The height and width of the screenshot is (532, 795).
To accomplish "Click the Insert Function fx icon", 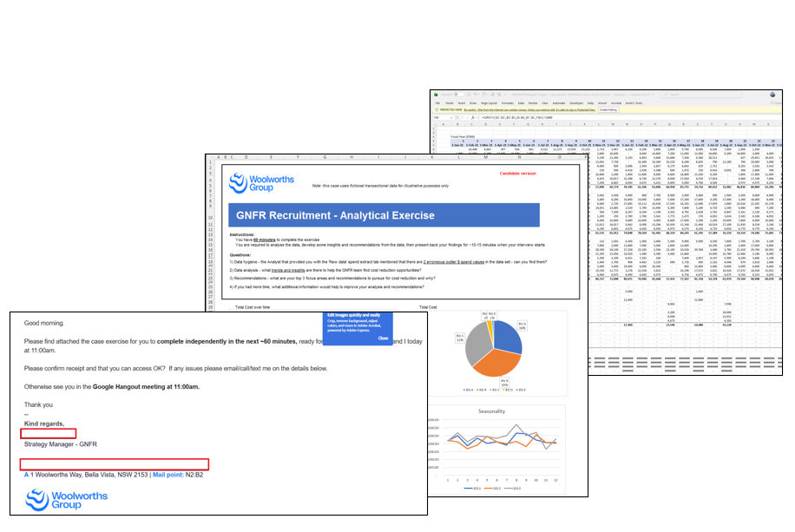I will point(472,118).
